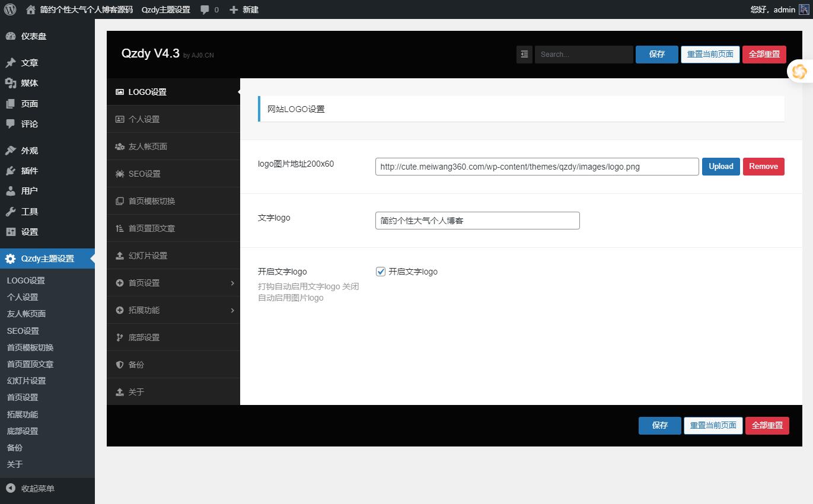Open 首页模板切换 submenu link in sidebar

coord(30,347)
